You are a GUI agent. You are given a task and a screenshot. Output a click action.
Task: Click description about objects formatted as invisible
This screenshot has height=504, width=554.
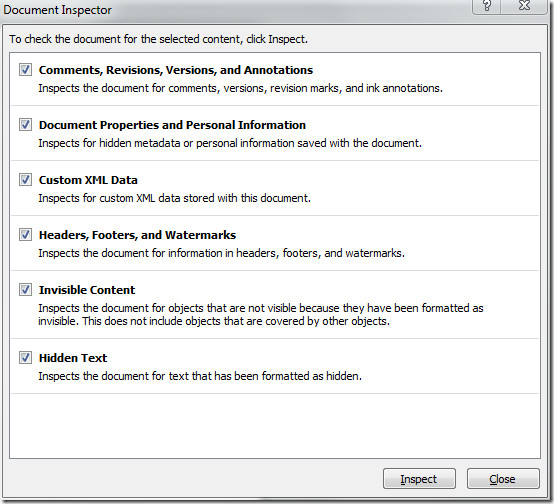click(261, 315)
